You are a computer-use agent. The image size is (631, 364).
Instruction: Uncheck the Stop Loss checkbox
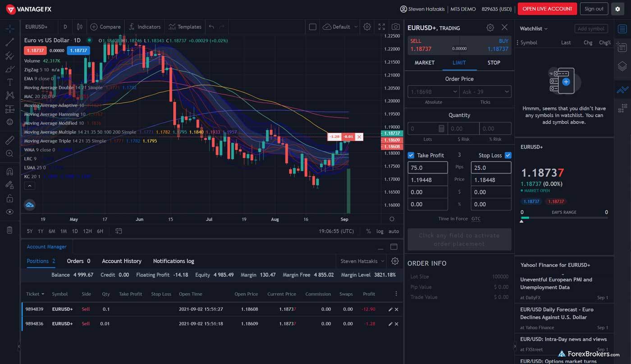coord(508,155)
